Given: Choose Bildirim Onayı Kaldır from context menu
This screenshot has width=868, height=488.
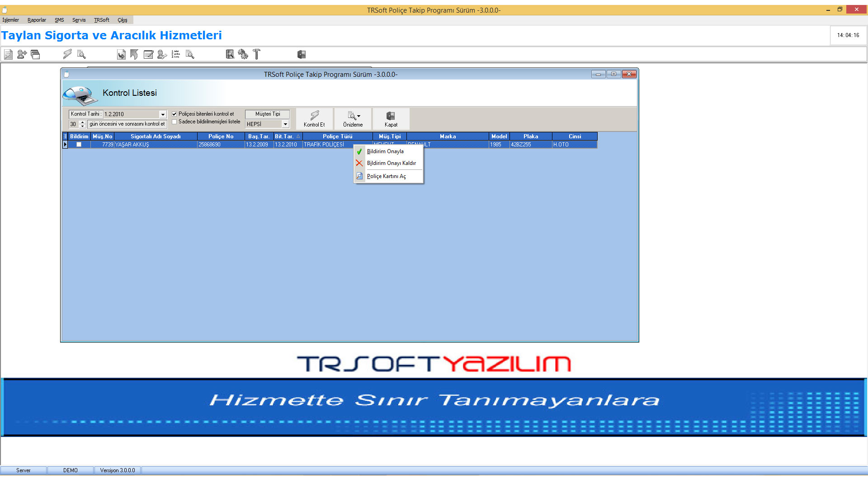Looking at the screenshot, I should [x=388, y=163].
